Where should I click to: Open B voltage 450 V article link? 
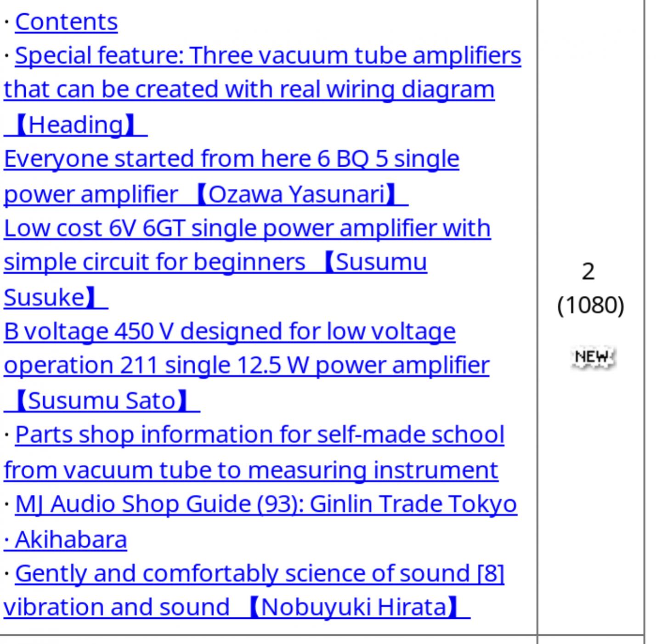click(230, 332)
